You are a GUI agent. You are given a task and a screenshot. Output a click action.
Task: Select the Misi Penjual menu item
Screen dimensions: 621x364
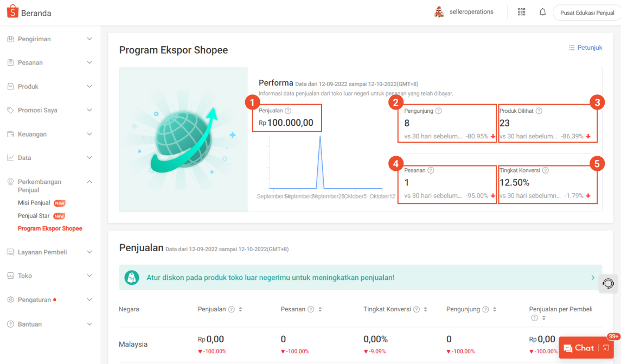click(35, 203)
